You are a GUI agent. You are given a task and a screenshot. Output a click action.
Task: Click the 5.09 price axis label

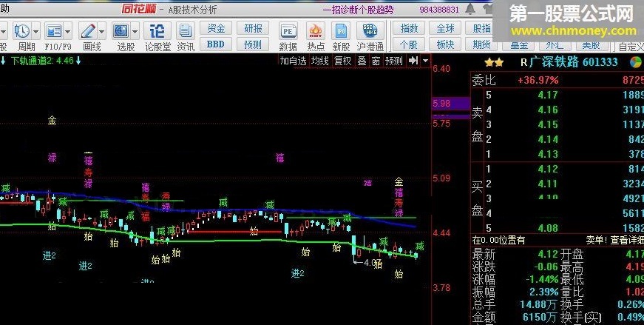[x=441, y=178]
